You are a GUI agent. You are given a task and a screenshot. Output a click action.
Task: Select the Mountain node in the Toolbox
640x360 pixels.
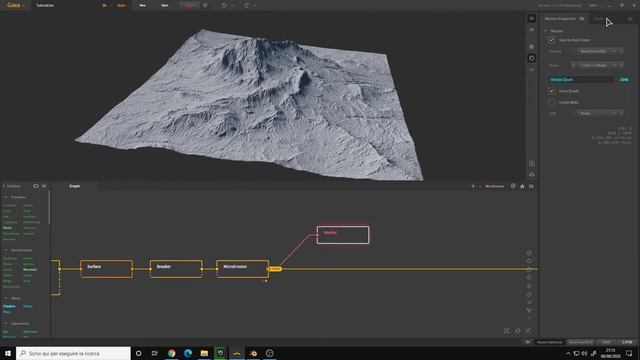[30, 270]
